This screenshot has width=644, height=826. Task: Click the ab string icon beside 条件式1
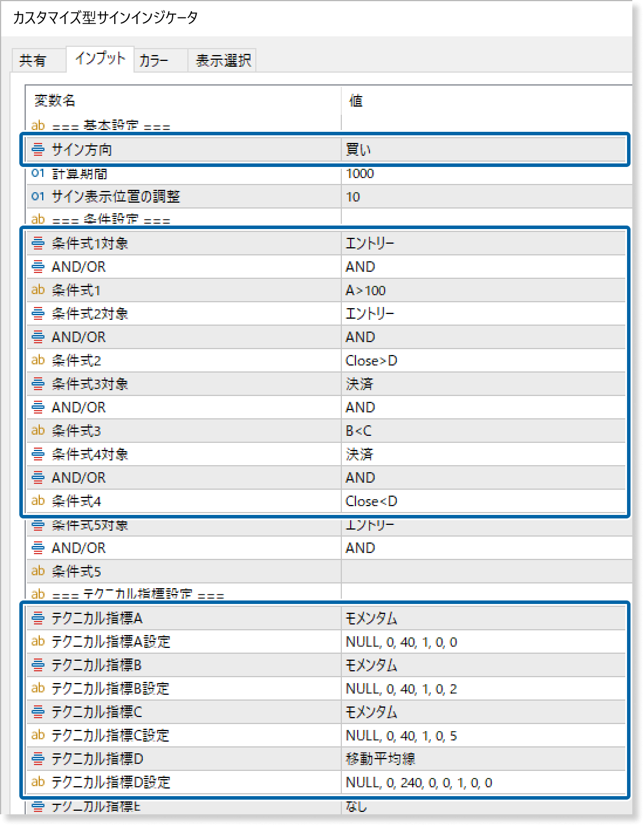coord(37,290)
